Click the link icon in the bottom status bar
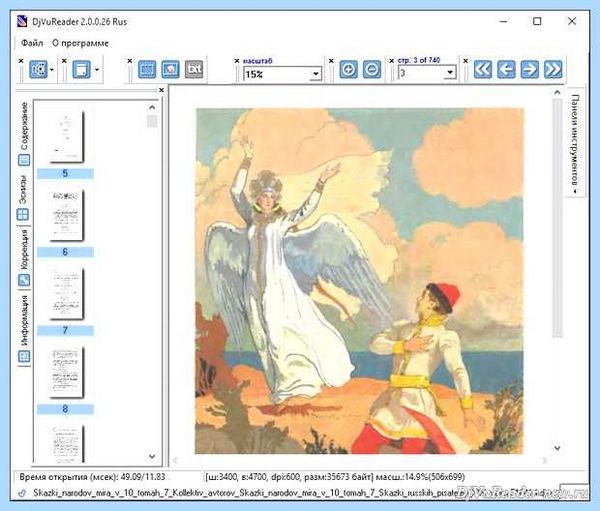The height and width of the screenshot is (511, 600). 22,493
